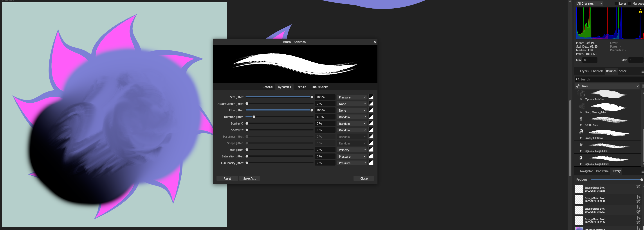This screenshot has width=644, height=230.
Task: Open Hue Jitter controller dropdown set to Velocity
Action: pos(352,150)
